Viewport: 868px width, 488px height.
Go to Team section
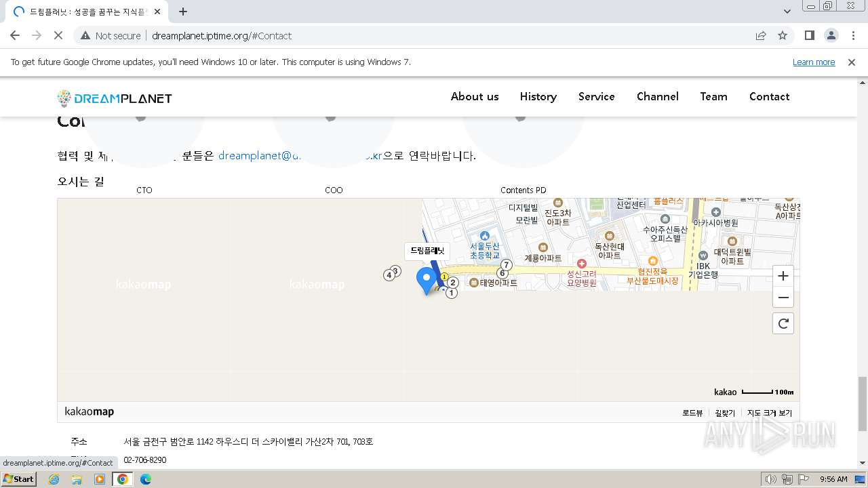(x=714, y=96)
